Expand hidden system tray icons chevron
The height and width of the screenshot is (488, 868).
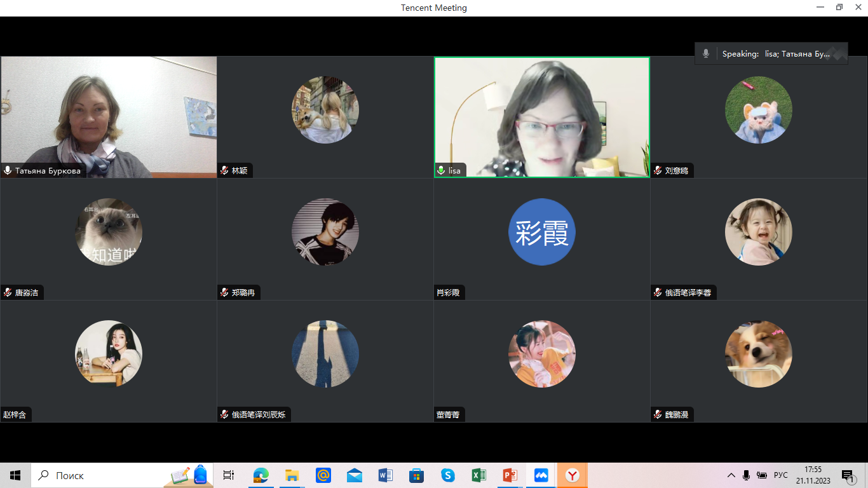pyautogui.click(x=731, y=475)
